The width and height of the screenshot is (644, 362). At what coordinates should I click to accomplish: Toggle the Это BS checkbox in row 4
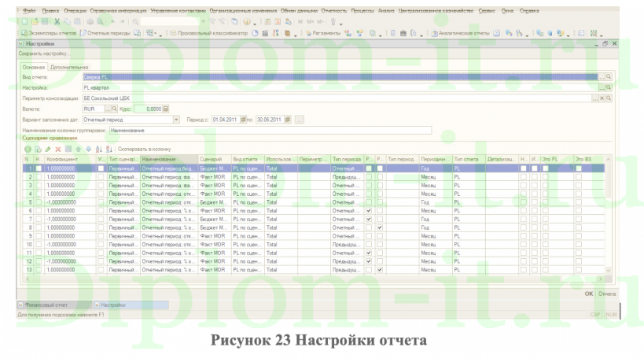(579, 194)
